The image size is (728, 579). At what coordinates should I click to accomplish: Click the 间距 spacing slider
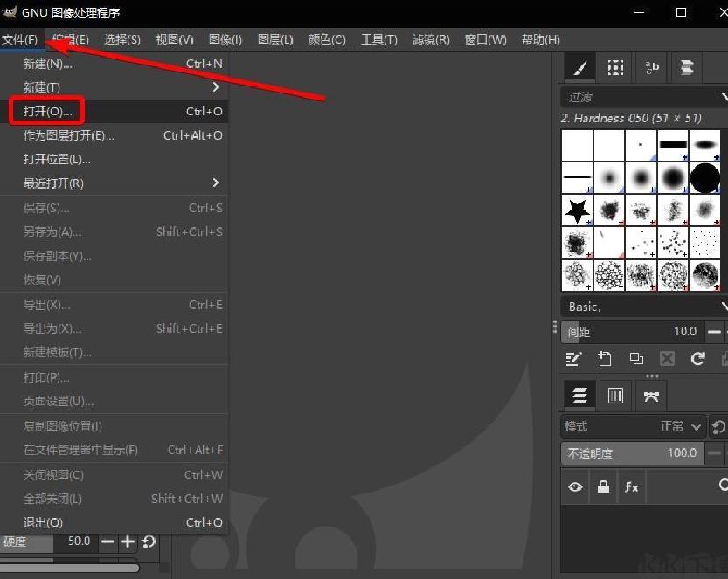coord(632,331)
